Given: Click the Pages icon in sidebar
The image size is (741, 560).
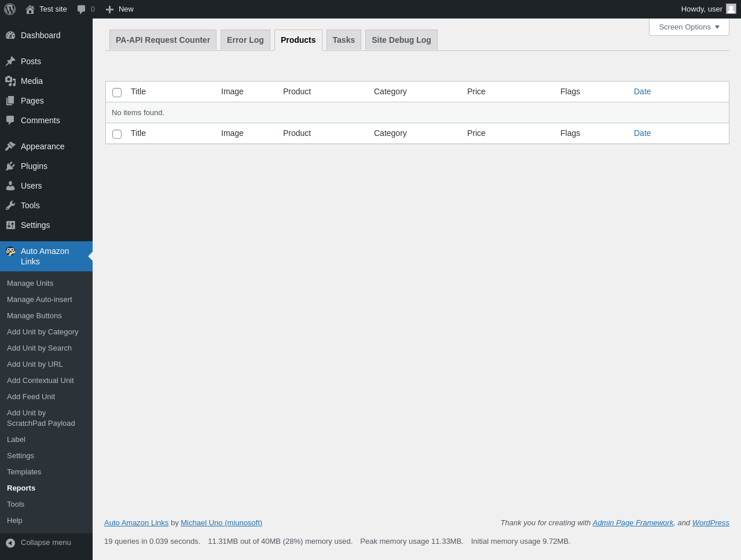Looking at the screenshot, I should [10, 101].
